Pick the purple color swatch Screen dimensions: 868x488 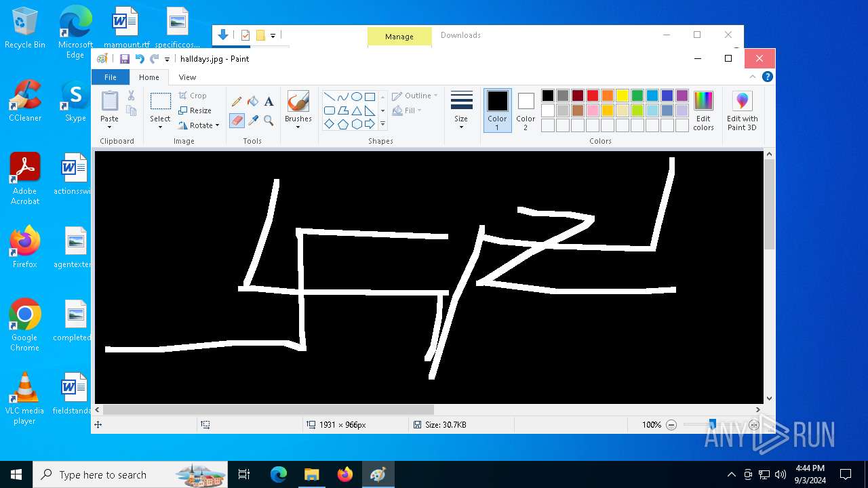pyautogui.click(x=682, y=96)
